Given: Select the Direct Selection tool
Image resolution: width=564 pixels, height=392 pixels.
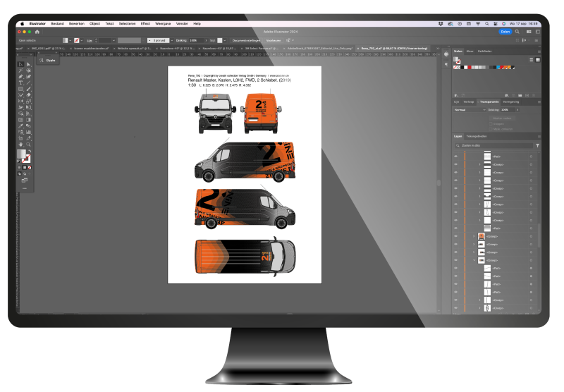Looking at the screenshot, I should [28, 64].
